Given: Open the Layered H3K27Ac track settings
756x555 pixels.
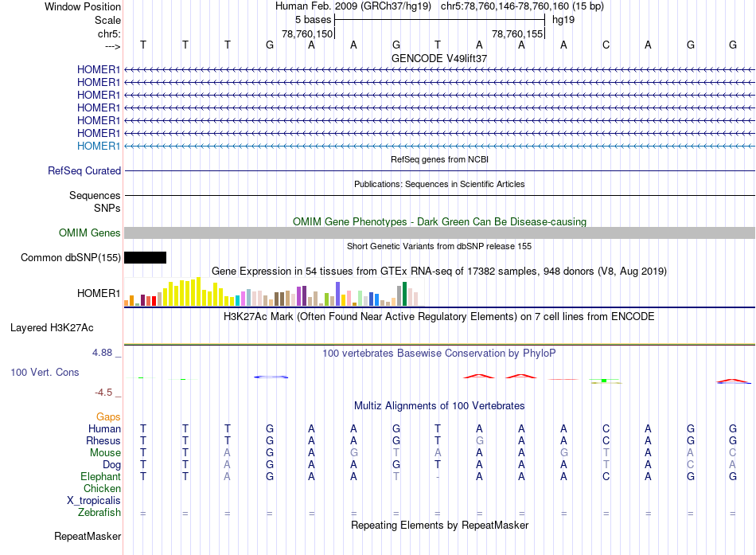Looking at the screenshot, I should [x=52, y=328].
